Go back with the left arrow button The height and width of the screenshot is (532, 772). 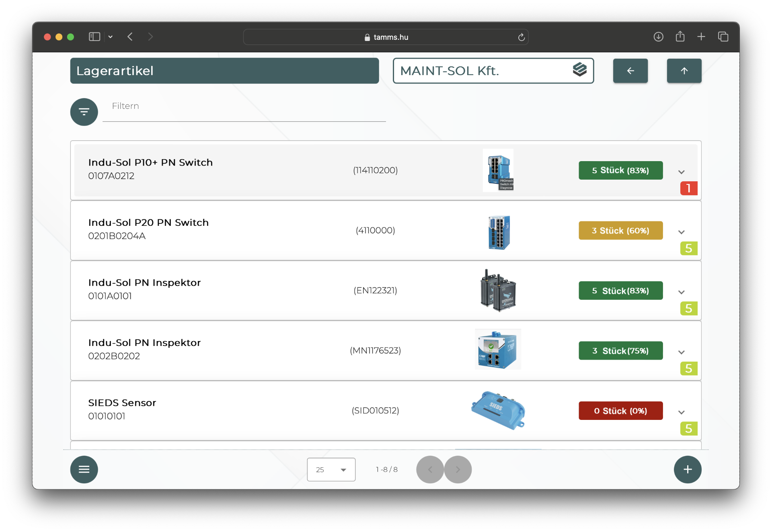pyautogui.click(x=630, y=71)
